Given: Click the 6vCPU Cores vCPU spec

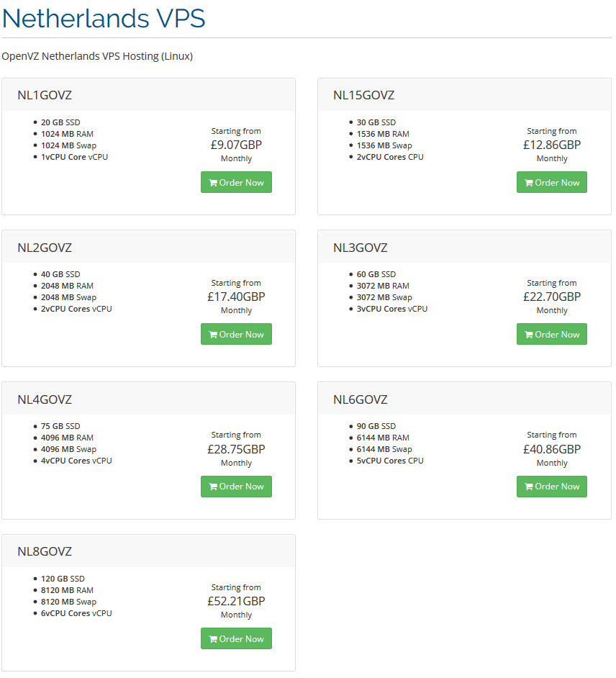Looking at the screenshot, I should (x=76, y=613).
